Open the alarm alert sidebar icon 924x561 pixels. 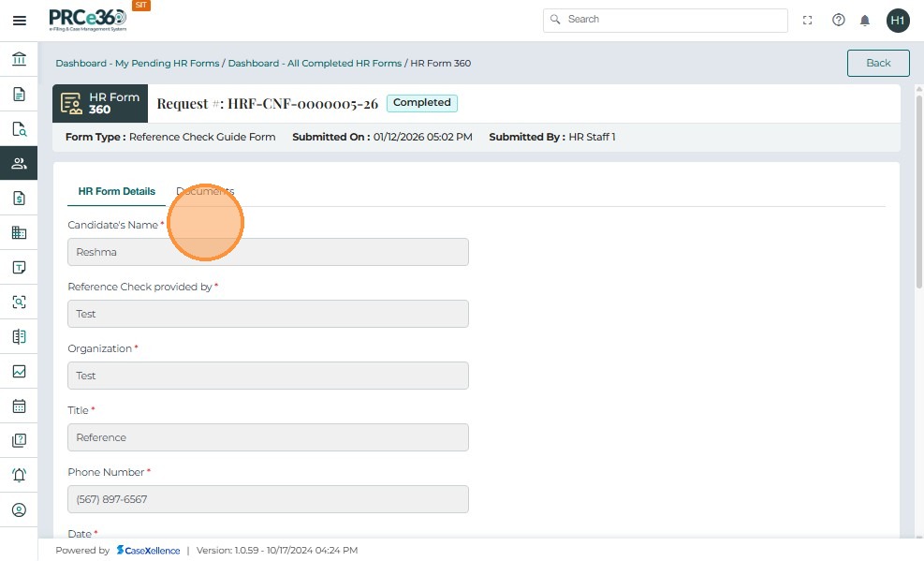(19, 475)
